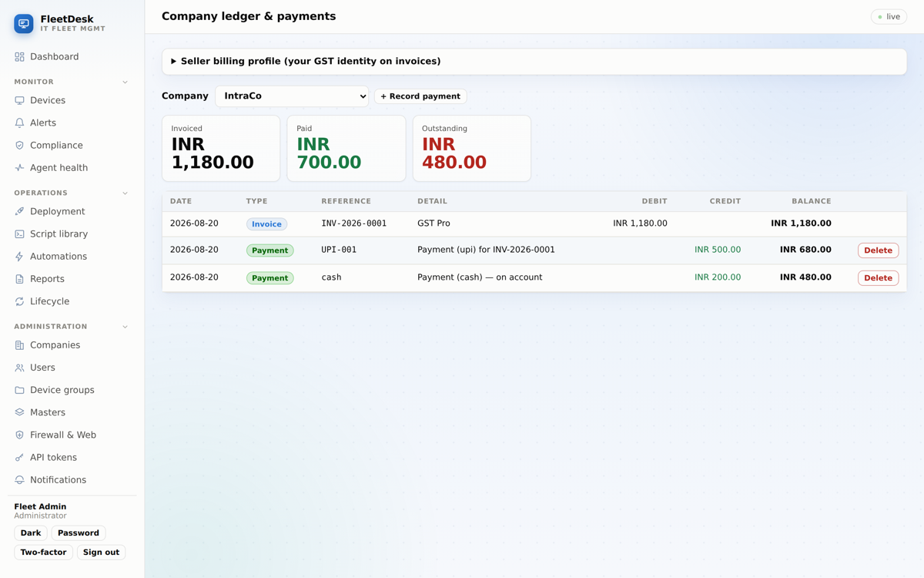Collapse the Administration section chevron

point(125,327)
